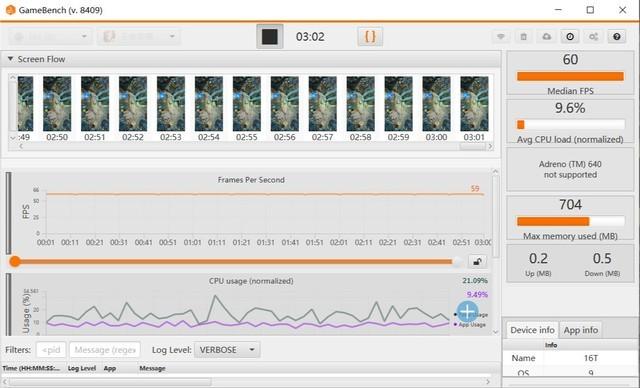Click the wifi connection icon
Viewport: 640px width, 388px height.
click(x=501, y=37)
